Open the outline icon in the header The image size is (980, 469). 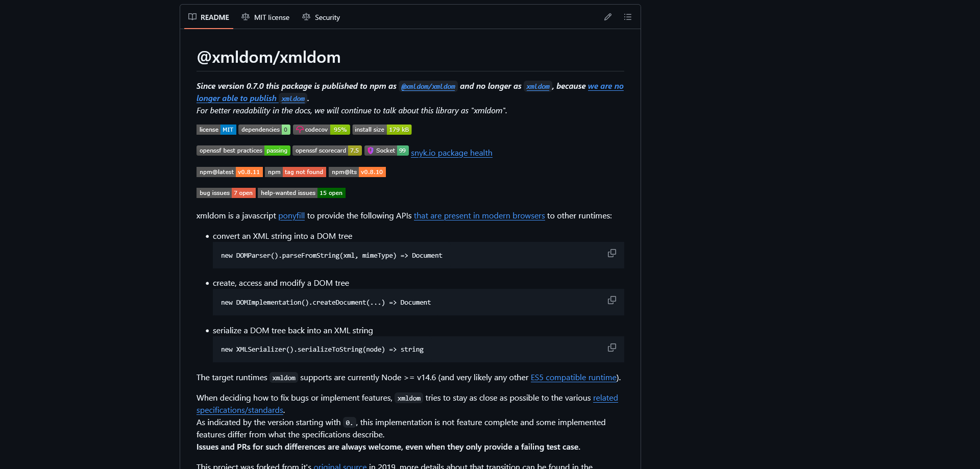click(627, 17)
